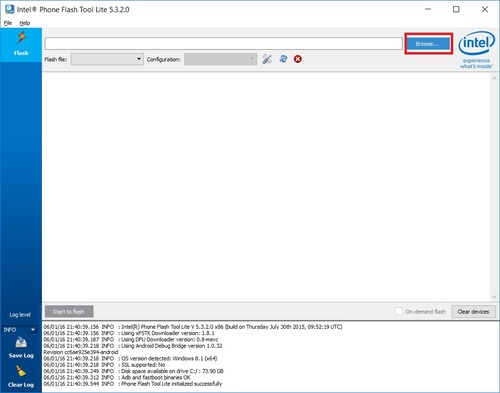Viewport: 500px width, 393px height.
Task: Focus the flash file path field
Action: click(x=223, y=43)
